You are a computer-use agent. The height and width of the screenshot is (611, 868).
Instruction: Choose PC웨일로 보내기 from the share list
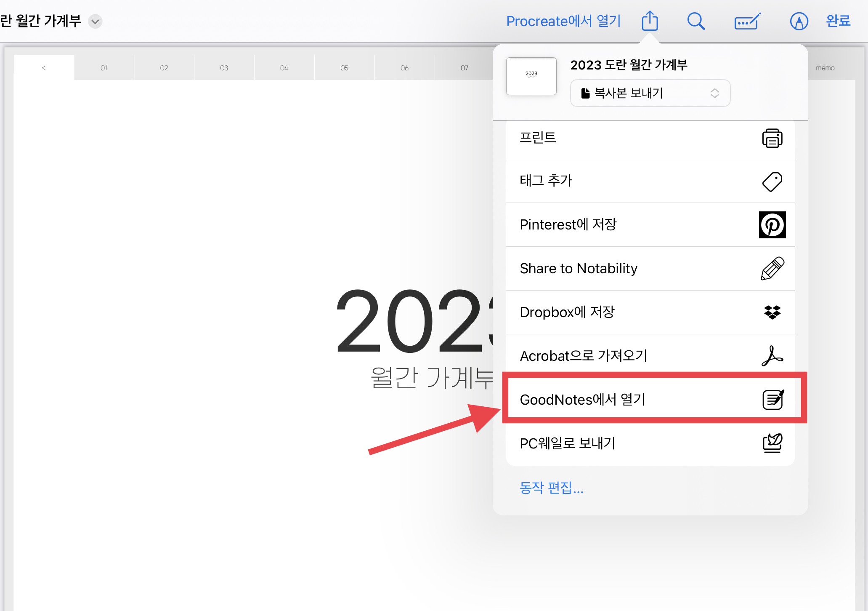[x=650, y=443]
